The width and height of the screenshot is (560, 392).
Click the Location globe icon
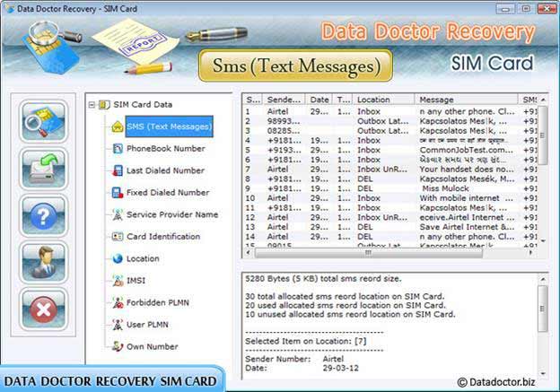point(118,258)
